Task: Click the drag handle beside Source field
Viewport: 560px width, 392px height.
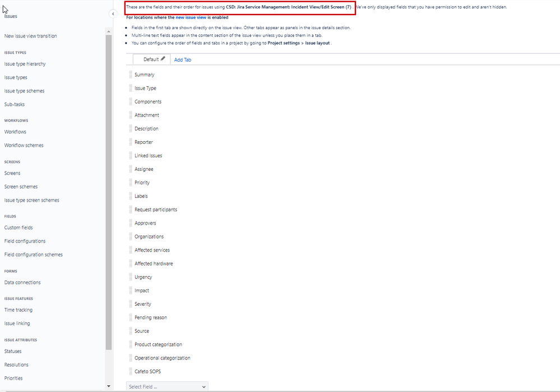Action: tap(131, 331)
